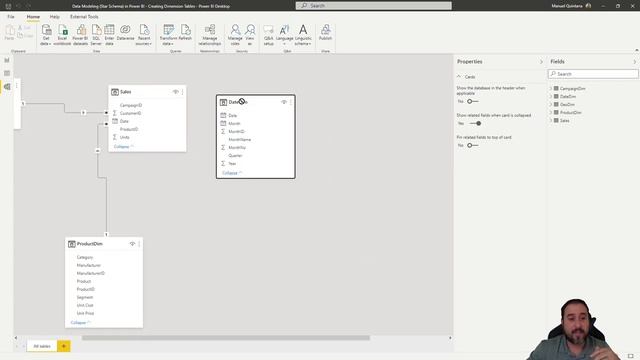640x360 pixels.
Task: Switch to Report view in sidebar
Action: (7, 60)
